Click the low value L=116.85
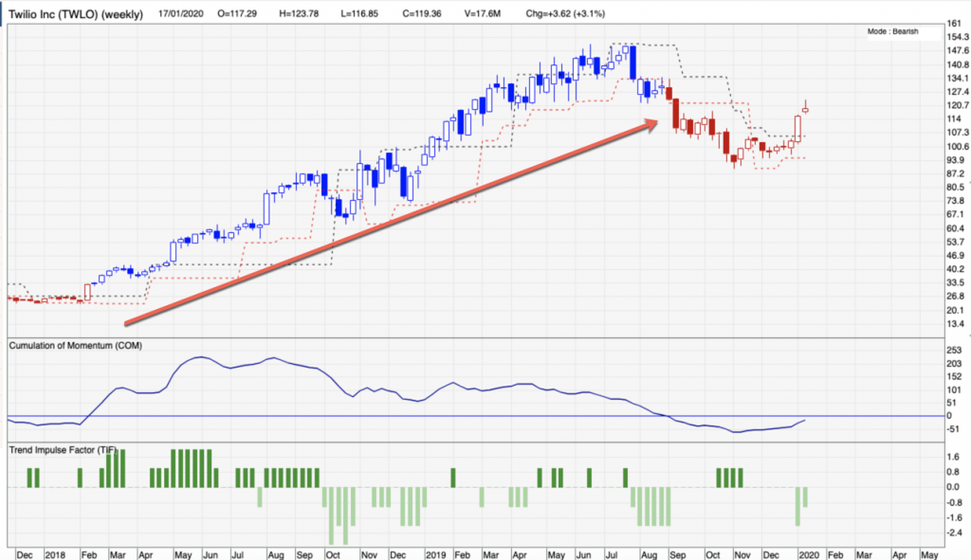971x560 pixels. point(359,13)
